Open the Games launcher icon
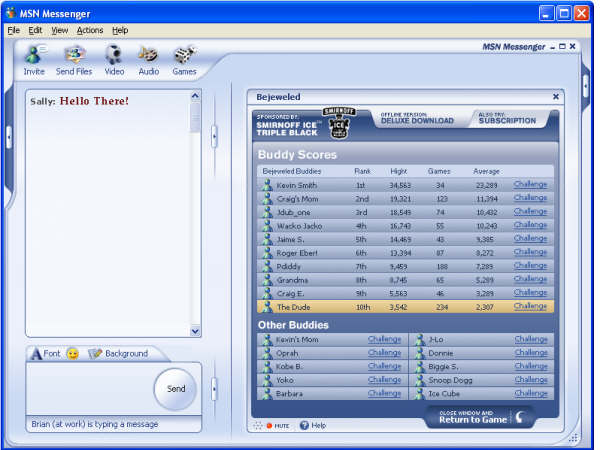Image resolution: width=600 pixels, height=450 pixels. (184, 60)
